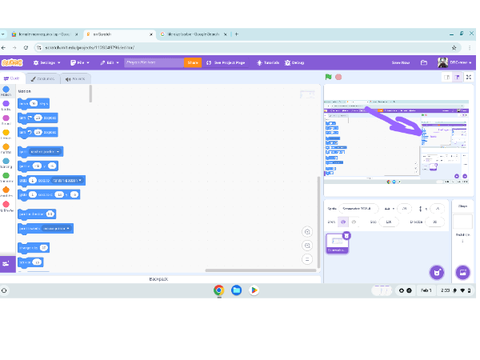Screen dimensions: 480x360
Task: Open the My Stuff folder icon
Action: (424, 63)
